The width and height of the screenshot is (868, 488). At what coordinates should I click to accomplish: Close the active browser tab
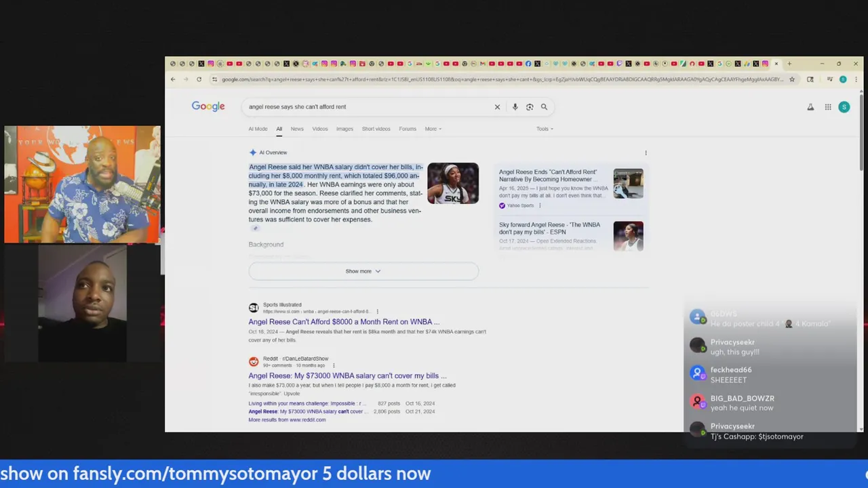coord(776,64)
